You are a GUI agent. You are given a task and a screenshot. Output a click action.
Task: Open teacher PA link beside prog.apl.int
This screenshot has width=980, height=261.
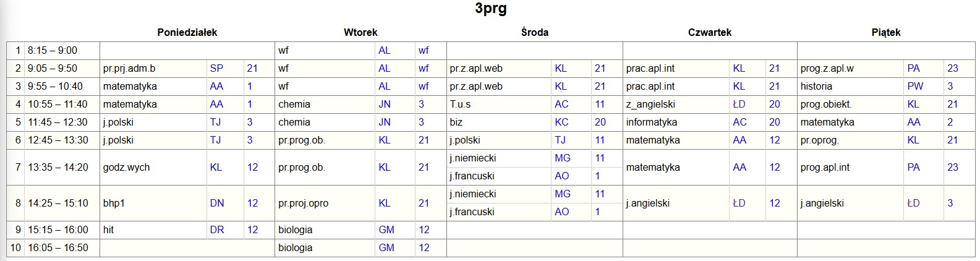click(x=913, y=167)
